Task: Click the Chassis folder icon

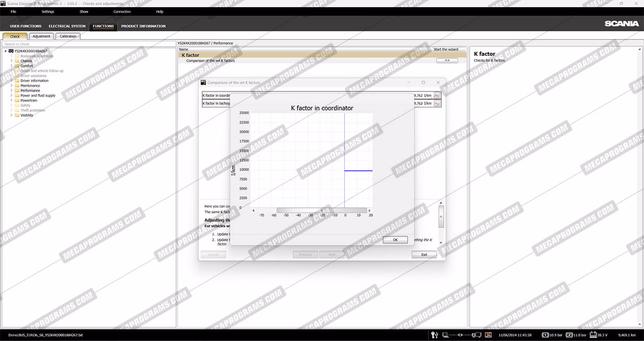Action: [x=17, y=61]
